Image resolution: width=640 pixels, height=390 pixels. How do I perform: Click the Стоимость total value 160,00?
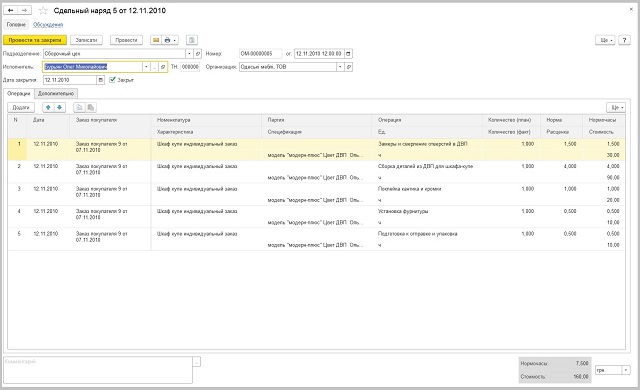coord(580,377)
